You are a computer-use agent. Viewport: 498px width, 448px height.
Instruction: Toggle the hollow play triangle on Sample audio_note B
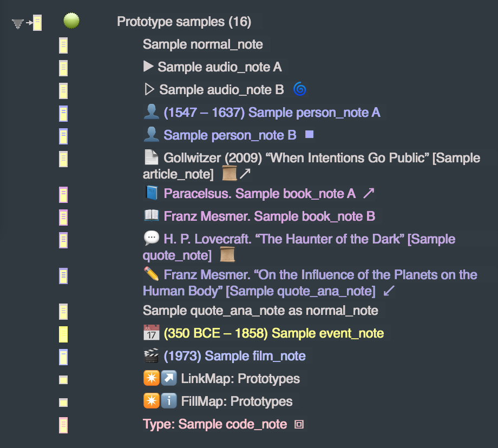(149, 89)
